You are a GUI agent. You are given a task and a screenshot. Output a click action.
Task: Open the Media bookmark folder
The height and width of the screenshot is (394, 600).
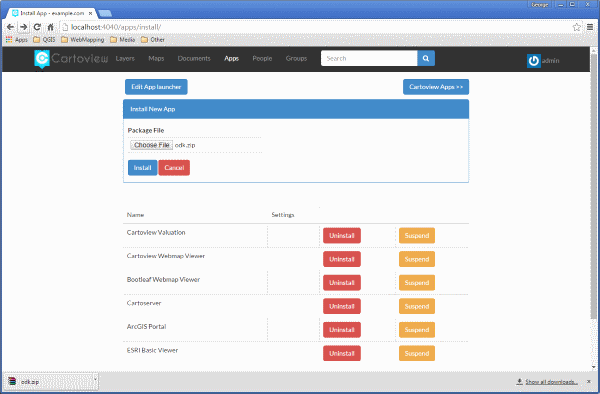click(122, 39)
